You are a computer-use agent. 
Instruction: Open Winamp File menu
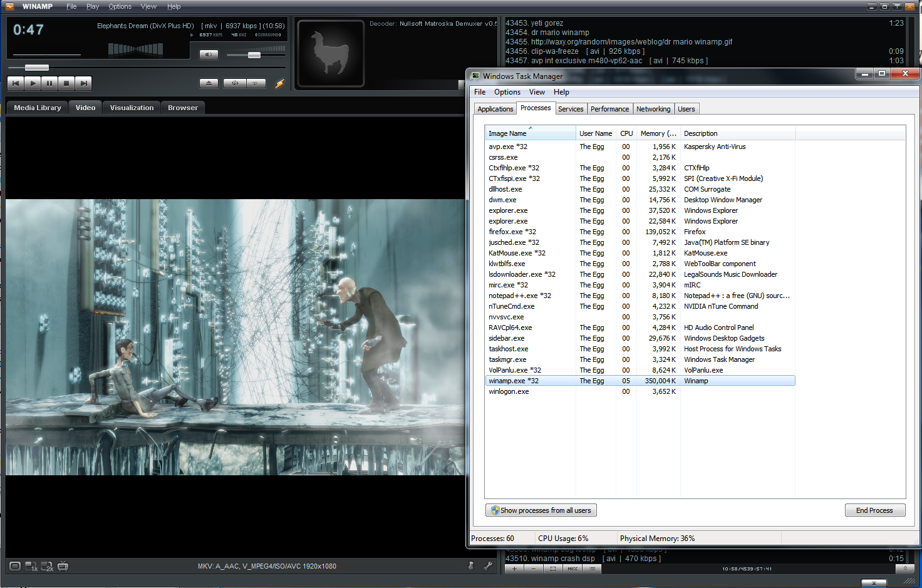point(71,6)
